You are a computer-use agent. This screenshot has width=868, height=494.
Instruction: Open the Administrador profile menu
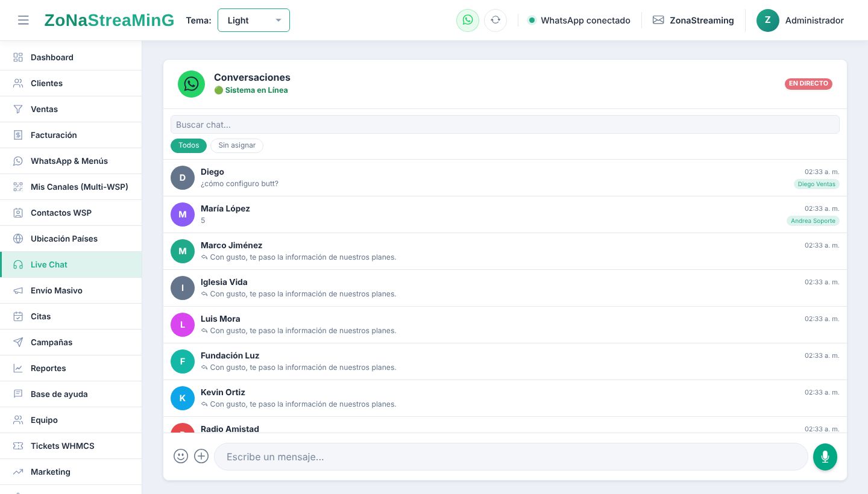pos(800,20)
